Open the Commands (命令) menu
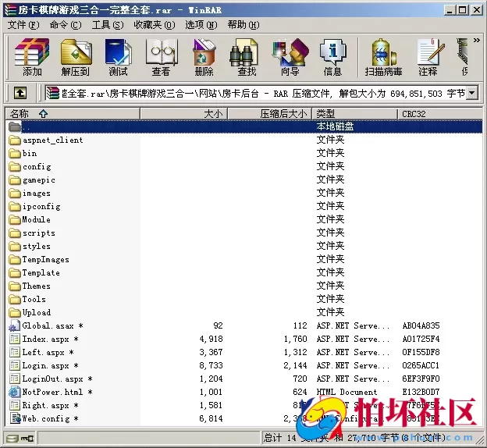 [66, 25]
